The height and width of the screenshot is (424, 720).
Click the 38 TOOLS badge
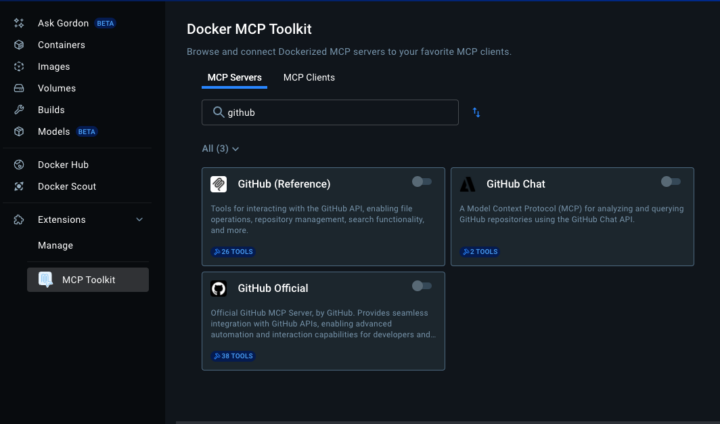click(x=233, y=356)
